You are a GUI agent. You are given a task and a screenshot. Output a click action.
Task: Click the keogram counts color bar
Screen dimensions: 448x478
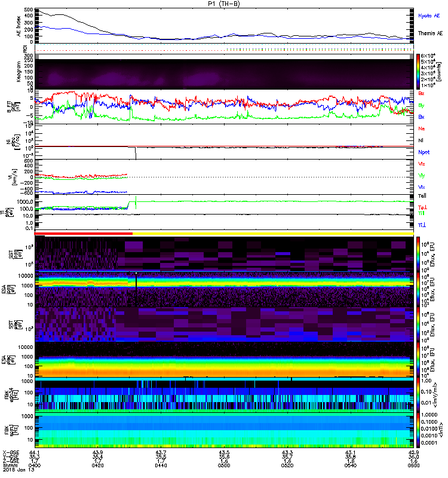418,72
